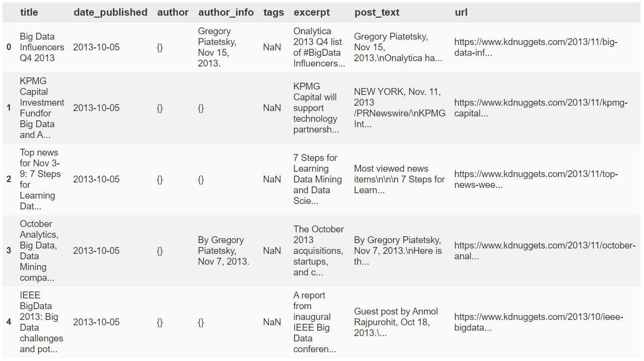Click the tags column header
Viewport: 644px width, 361px height.
point(274,12)
